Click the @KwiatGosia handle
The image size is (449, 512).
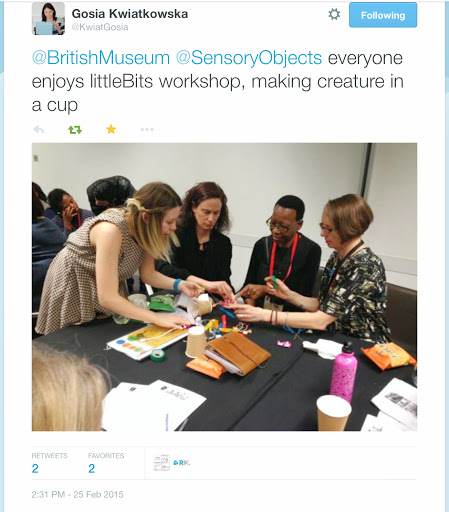100,27
